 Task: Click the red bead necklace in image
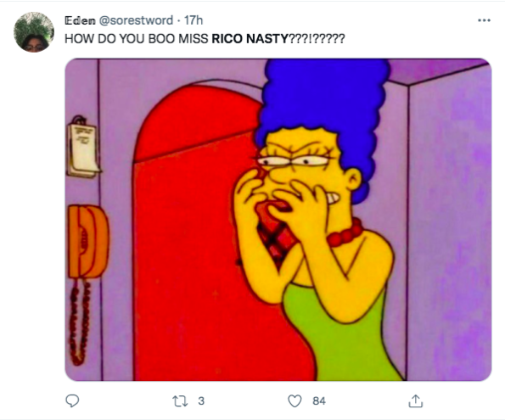coord(345,233)
